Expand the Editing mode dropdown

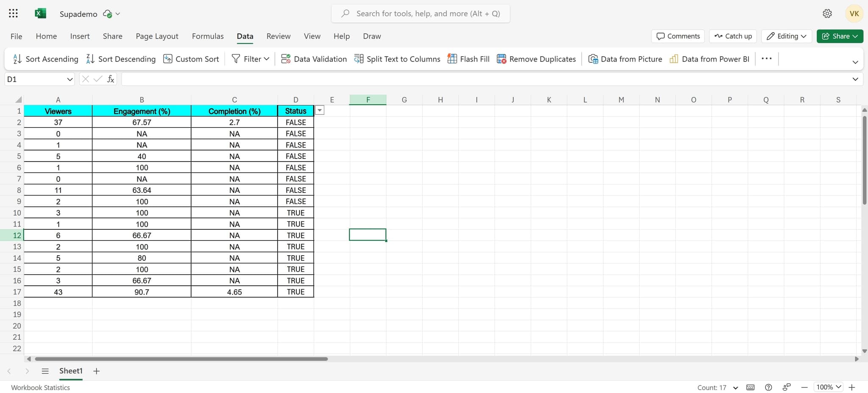point(787,36)
